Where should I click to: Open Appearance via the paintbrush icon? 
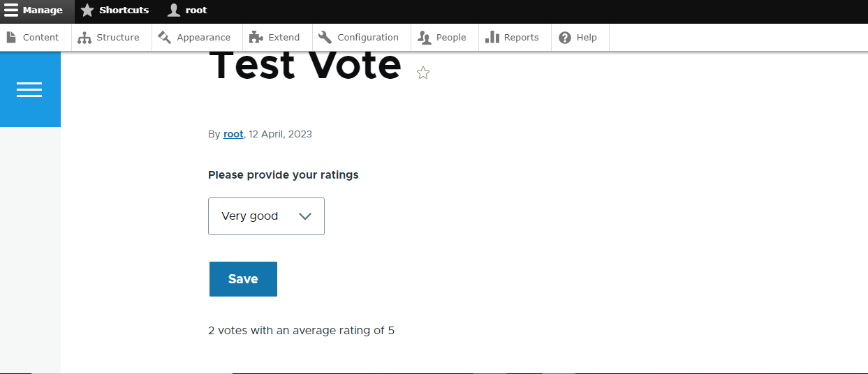165,38
